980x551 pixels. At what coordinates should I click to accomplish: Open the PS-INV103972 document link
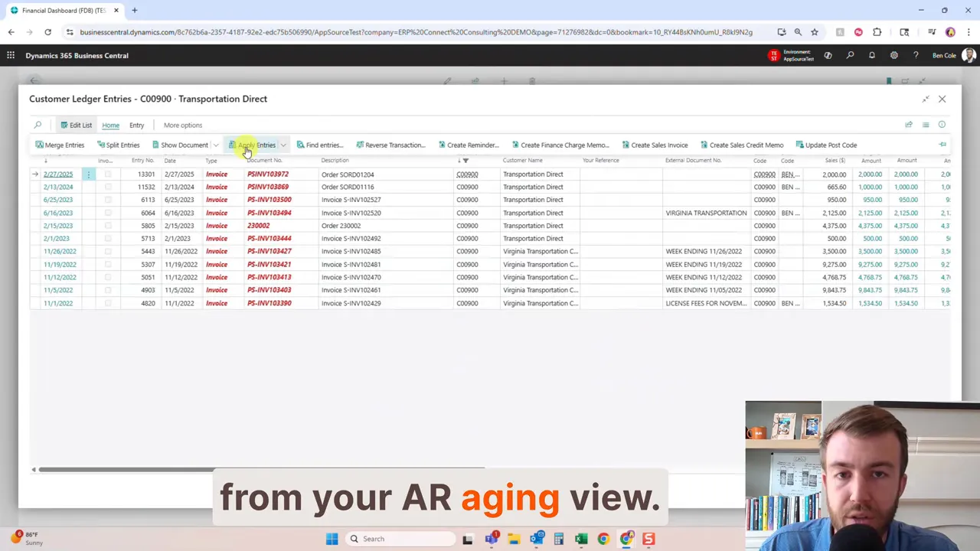coord(267,174)
